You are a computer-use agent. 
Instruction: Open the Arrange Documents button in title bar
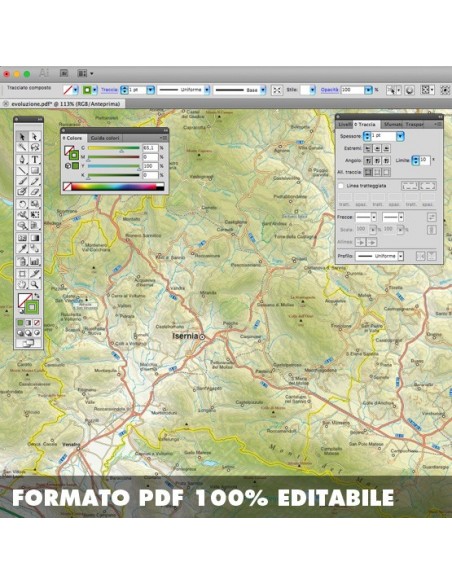(x=85, y=73)
